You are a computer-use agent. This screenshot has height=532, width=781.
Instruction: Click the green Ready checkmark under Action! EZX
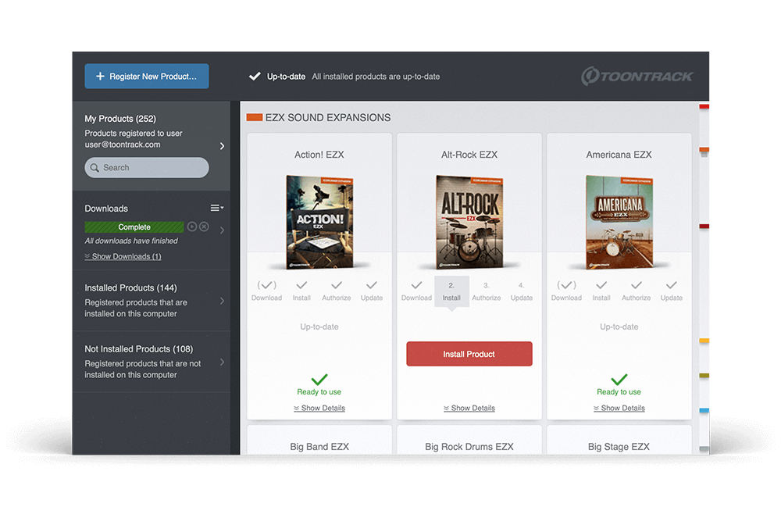319,380
